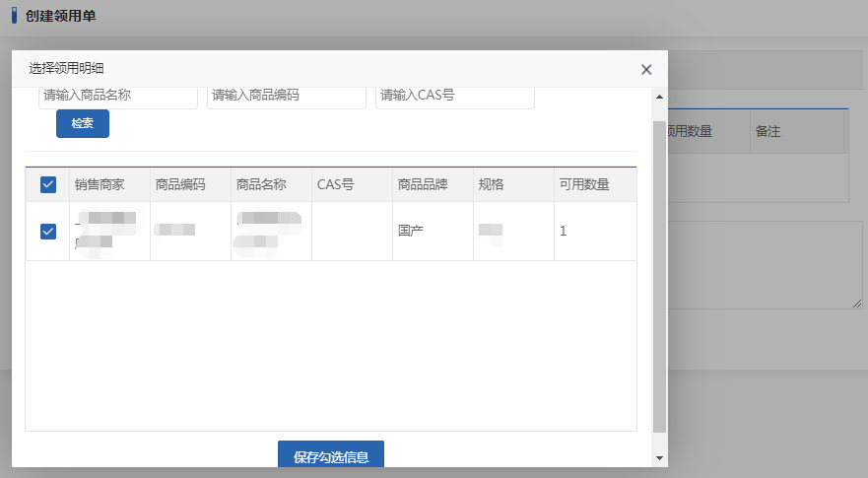The height and width of the screenshot is (478, 868).
Task: Click the 商品名称 column header
Action: (x=261, y=184)
